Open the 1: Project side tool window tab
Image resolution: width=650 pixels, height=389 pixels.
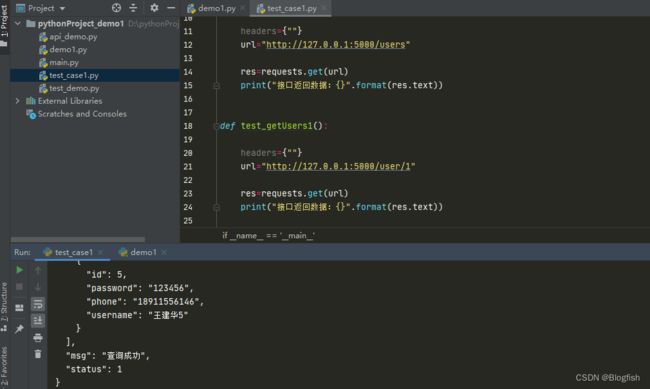point(4,26)
